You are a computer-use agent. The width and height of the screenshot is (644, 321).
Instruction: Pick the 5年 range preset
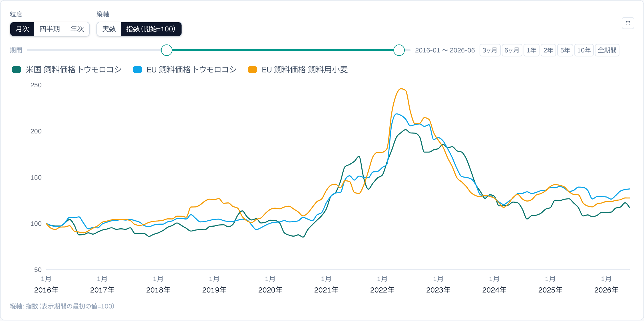(x=565, y=50)
